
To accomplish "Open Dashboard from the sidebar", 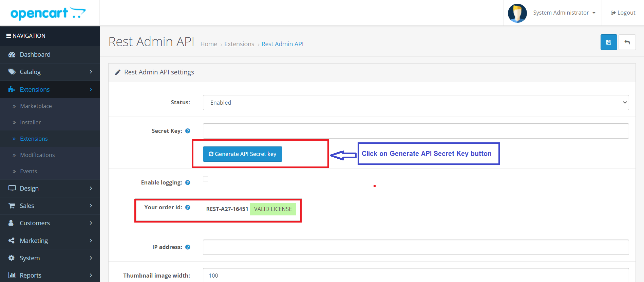I will 50,55.
